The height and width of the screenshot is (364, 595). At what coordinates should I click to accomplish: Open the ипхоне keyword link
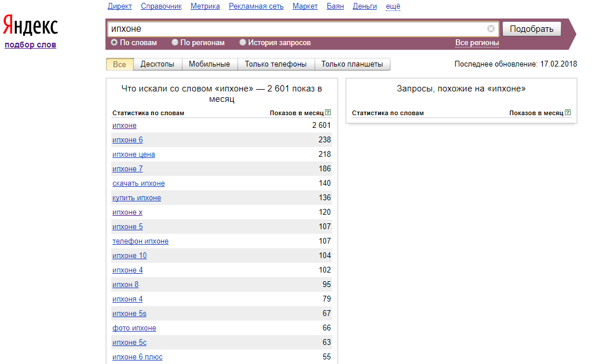coord(125,126)
